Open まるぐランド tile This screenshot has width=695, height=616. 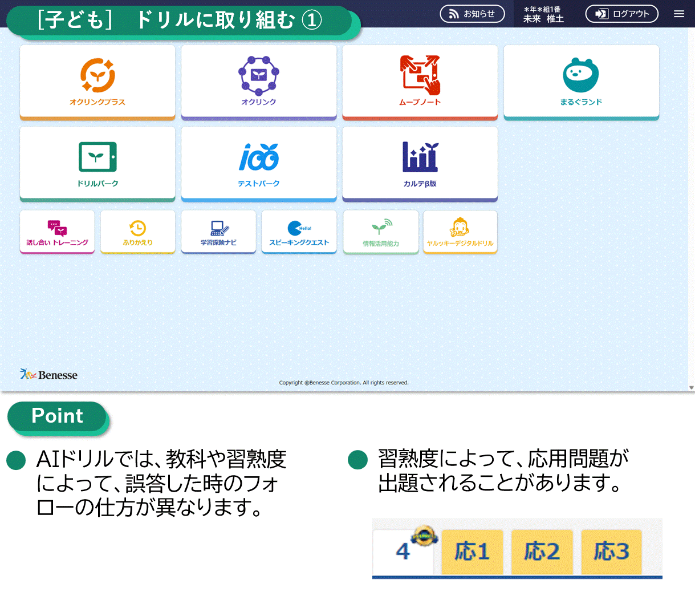582,82
